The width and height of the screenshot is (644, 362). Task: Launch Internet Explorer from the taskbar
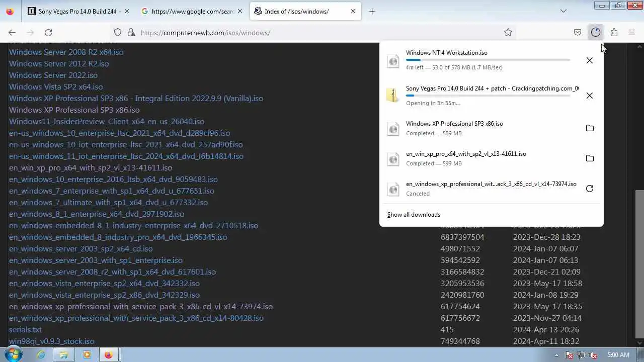(x=41, y=354)
